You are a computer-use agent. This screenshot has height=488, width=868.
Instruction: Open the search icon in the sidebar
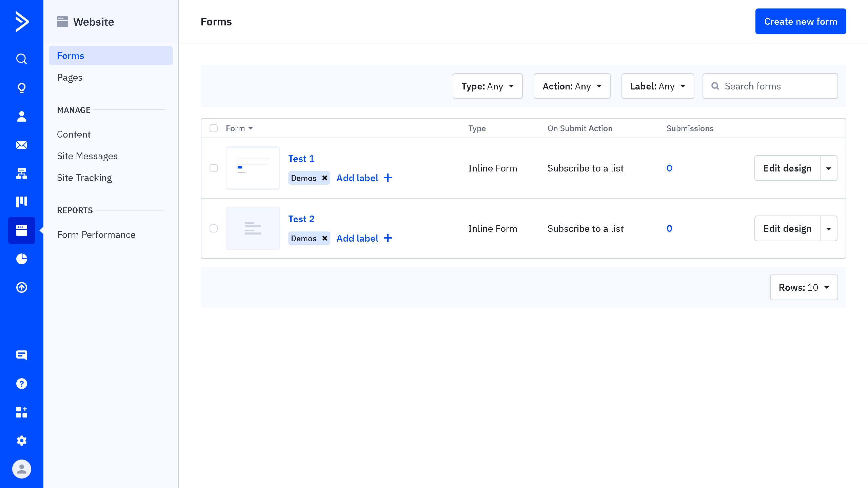click(x=21, y=59)
